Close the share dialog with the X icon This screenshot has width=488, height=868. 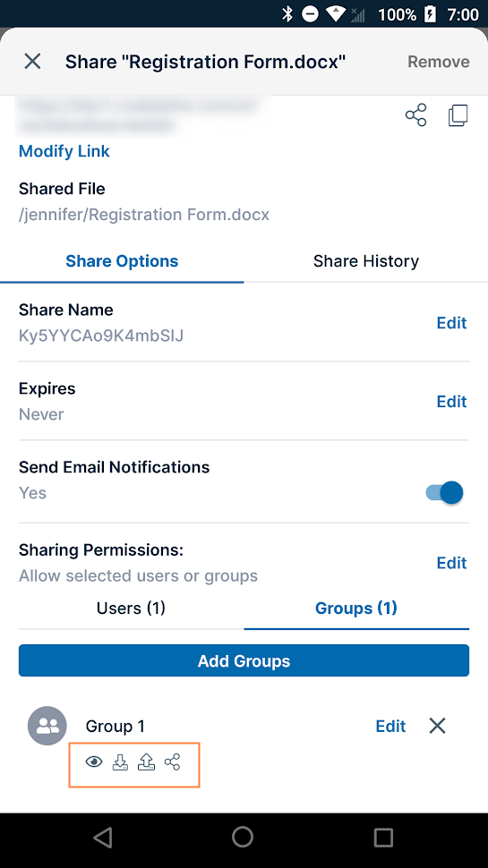[x=32, y=62]
